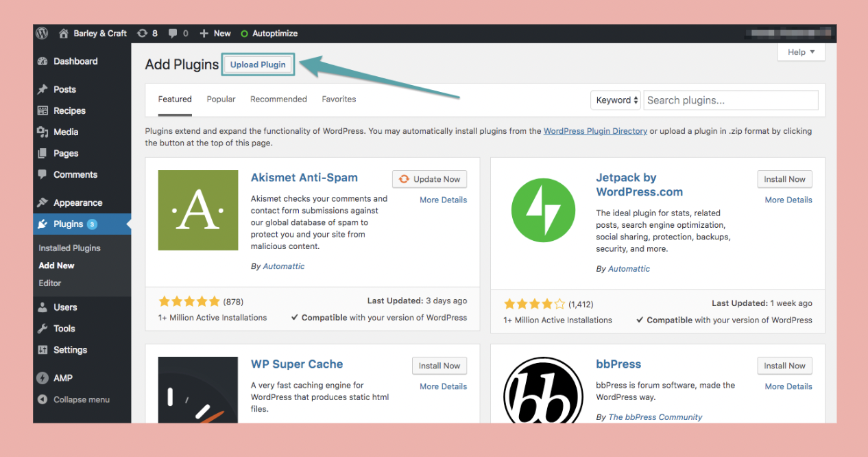Viewport: 868px width, 457px height.
Task: Click the Posts pushpin icon
Action: pyautogui.click(x=43, y=89)
